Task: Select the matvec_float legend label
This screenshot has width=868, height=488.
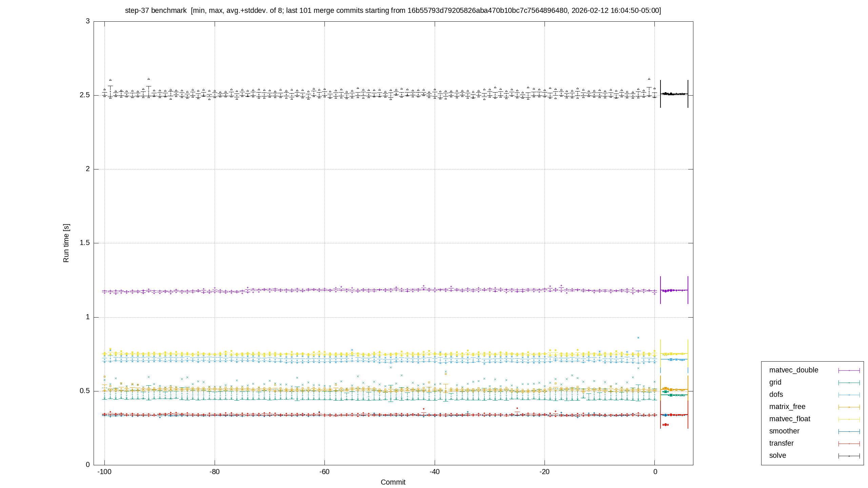Action: point(790,419)
